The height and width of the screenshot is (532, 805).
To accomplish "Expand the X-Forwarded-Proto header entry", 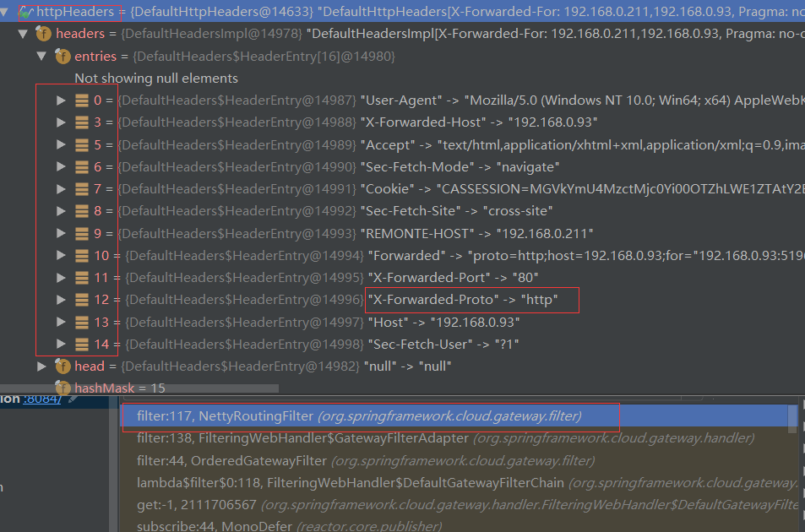I will point(61,300).
